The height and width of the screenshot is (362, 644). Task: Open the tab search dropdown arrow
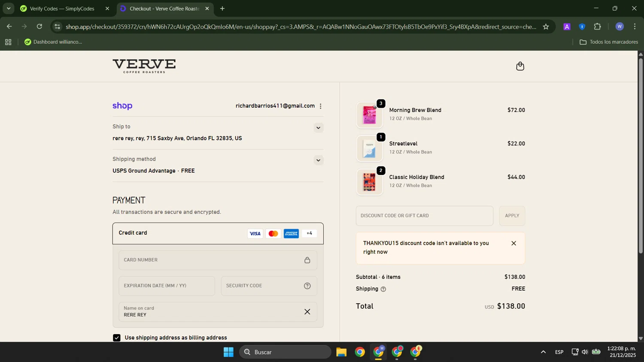coord(9,9)
